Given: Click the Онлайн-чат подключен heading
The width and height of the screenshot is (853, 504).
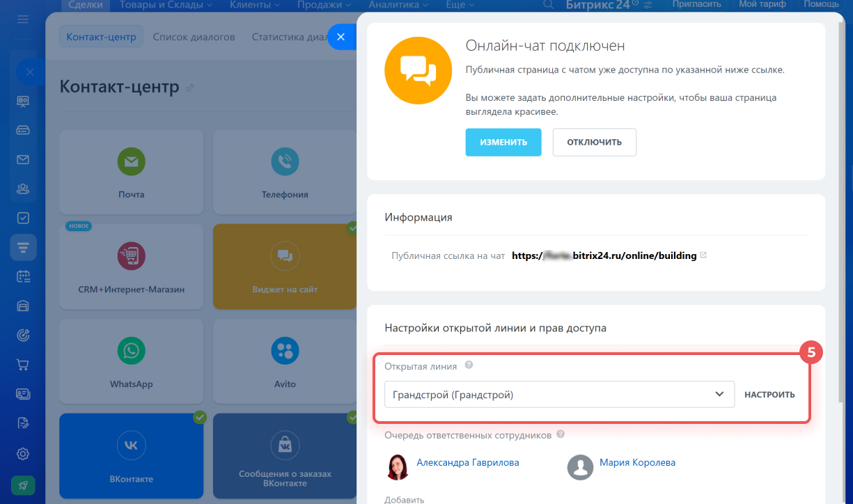Looking at the screenshot, I should pyautogui.click(x=545, y=46).
